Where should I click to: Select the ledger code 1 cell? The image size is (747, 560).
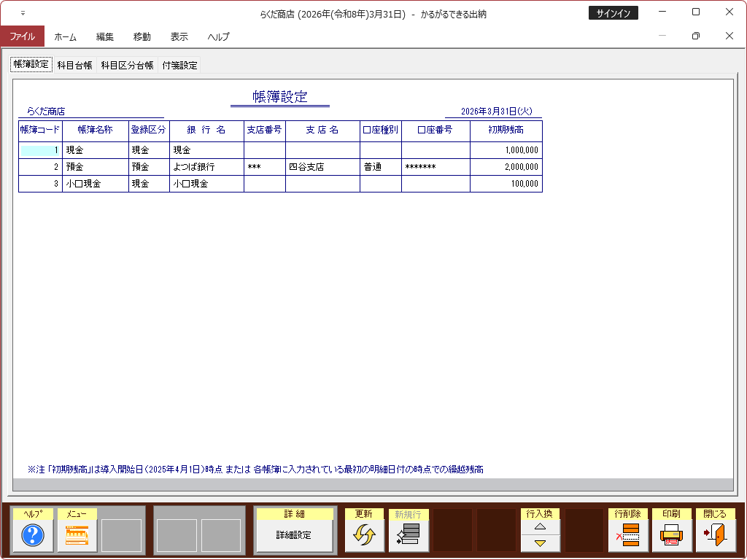pos(40,150)
